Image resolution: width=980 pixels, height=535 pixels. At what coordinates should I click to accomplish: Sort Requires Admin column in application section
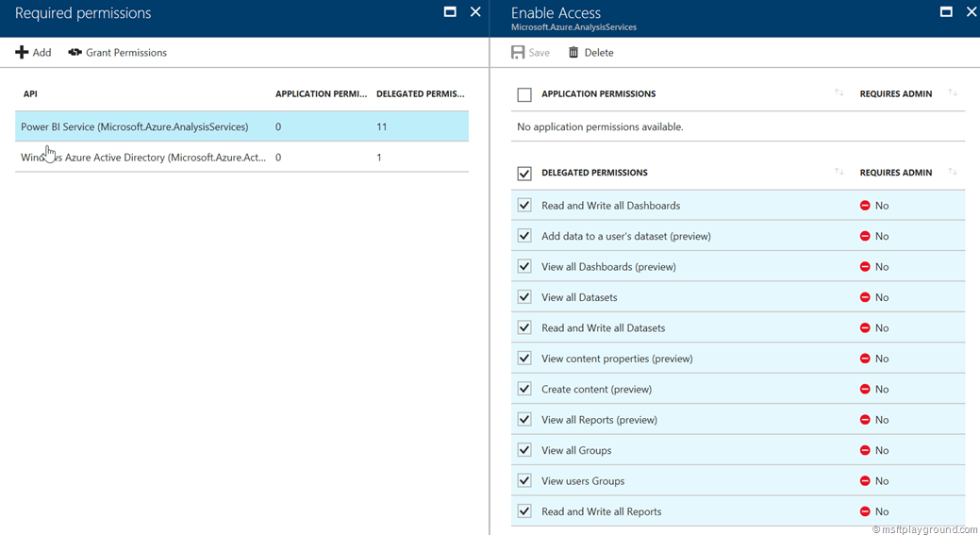pos(953,93)
